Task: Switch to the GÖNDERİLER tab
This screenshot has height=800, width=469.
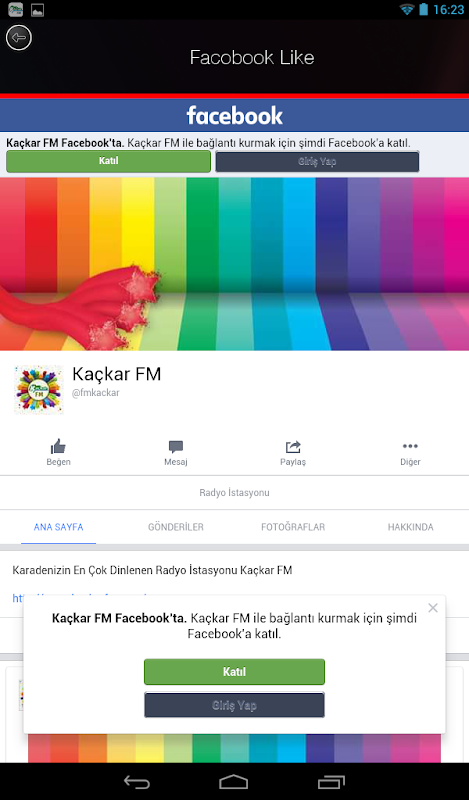Action: coord(176,527)
